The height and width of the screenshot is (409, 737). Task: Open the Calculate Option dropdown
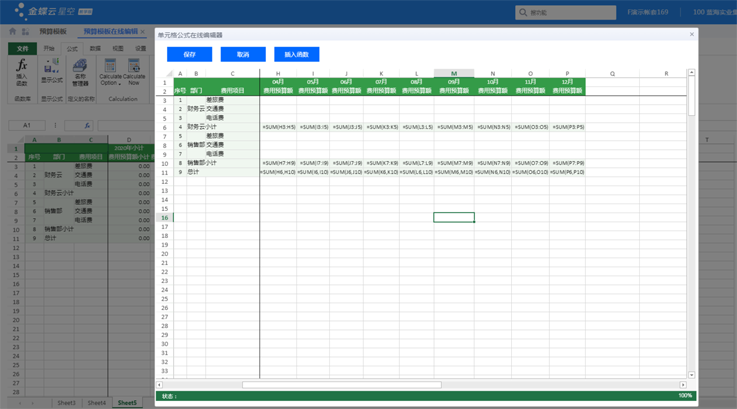point(110,72)
